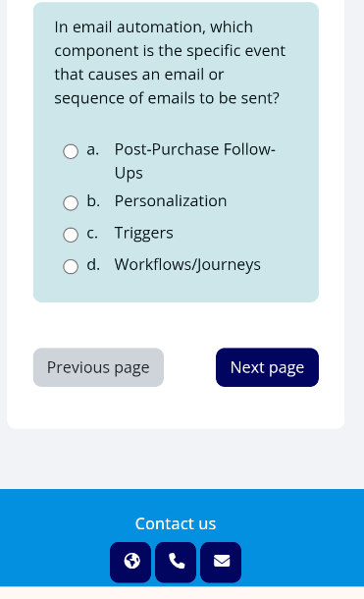The image size is (364, 599).
Task: Mark radio button for Workflows/Journeys
Action: pos(71,266)
